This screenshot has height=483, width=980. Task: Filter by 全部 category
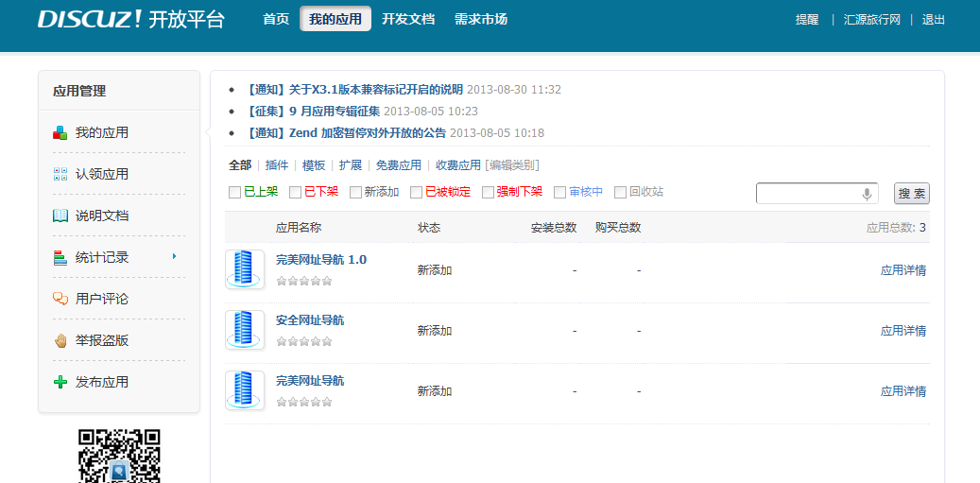[x=240, y=165]
